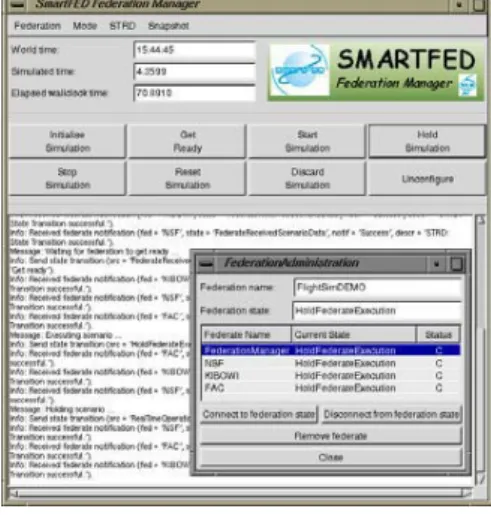The image size is (491, 515).
Task: Click the NSF row status C value
Action: coord(439,363)
